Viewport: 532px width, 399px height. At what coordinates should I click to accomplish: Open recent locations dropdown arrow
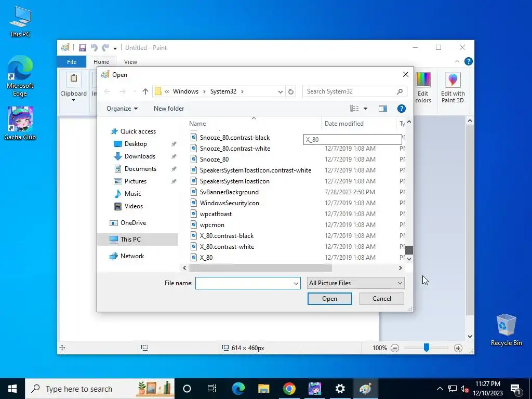(135, 91)
